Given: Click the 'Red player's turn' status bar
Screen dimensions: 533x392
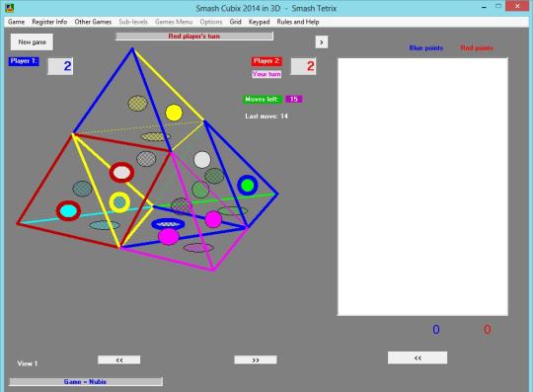Looking at the screenshot, I should (x=194, y=36).
